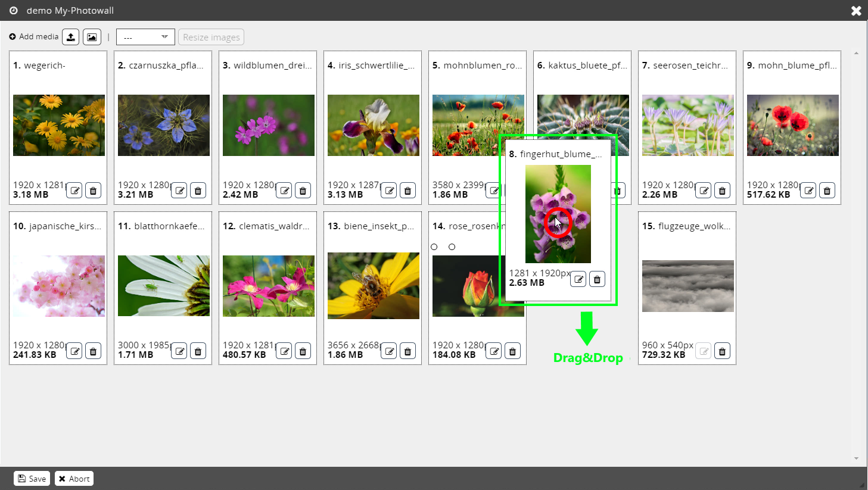Image resolution: width=868 pixels, height=490 pixels.
Task: Click the file size '517.62 KB'
Action: pyautogui.click(x=769, y=195)
